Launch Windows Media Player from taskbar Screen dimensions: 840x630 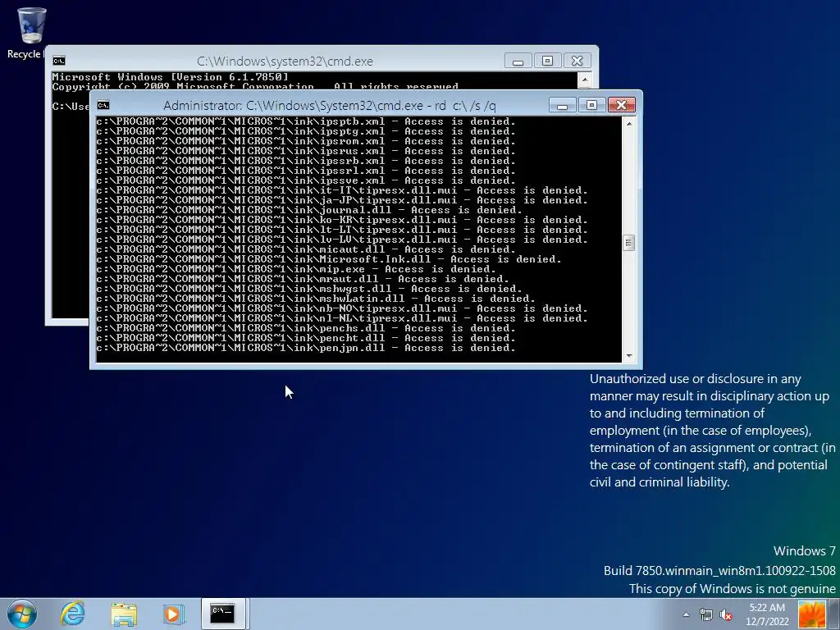coord(173,614)
